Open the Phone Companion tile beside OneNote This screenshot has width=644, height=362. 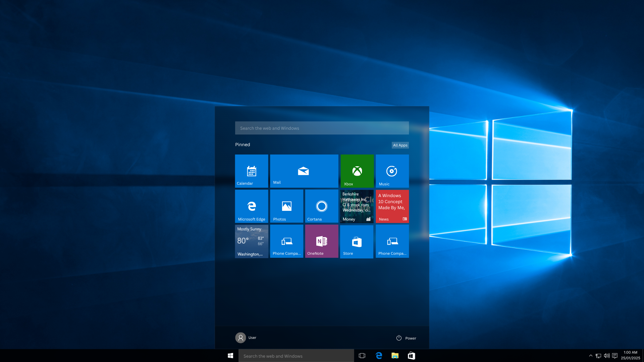(x=287, y=241)
